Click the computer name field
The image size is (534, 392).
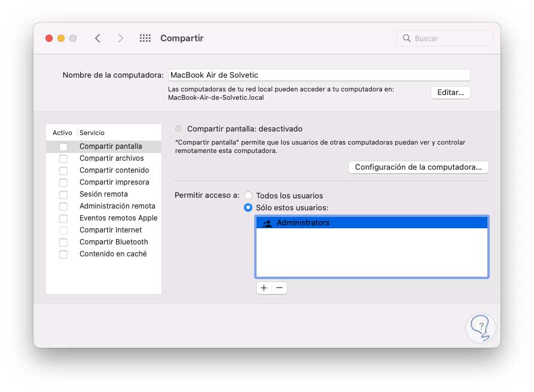tap(319, 75)
